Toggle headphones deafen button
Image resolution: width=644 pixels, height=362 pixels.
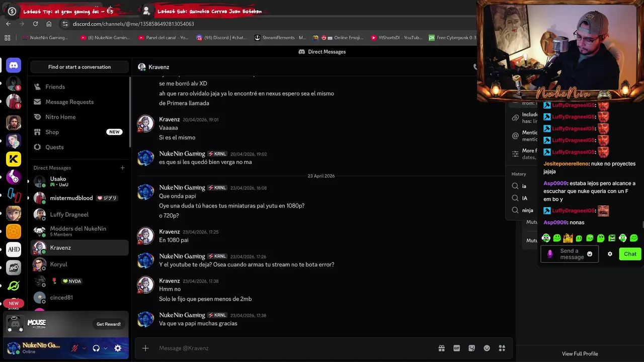tap(96, 348)
